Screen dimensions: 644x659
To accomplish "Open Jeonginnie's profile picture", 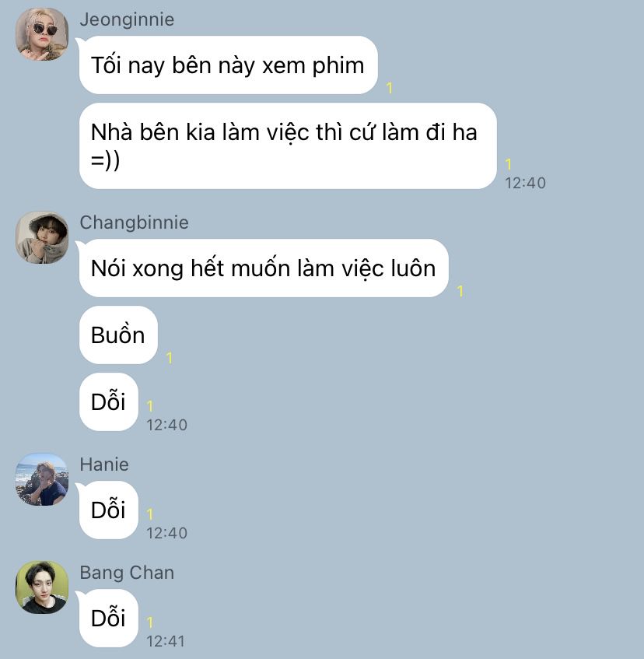I will 42,34.
